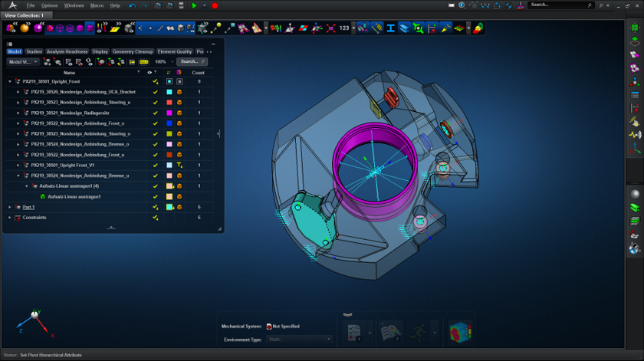Click the multicolor cube icon in bottom bar
The image size is (644, 361).
[x=460, y=331]
